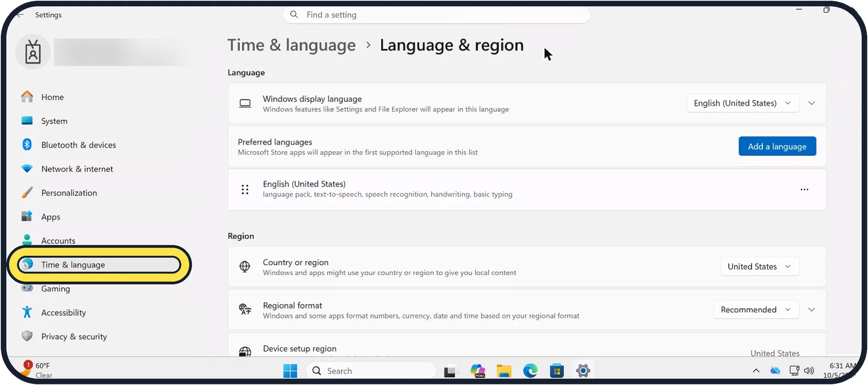Screen dimensions: 868x385
Task: Restore down the Settings window
Action: click(826, 10)
